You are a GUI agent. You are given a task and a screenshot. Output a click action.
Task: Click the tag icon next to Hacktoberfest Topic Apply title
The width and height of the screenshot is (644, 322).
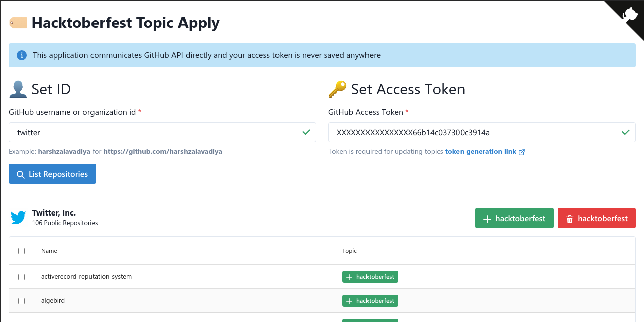coord(18,23)
